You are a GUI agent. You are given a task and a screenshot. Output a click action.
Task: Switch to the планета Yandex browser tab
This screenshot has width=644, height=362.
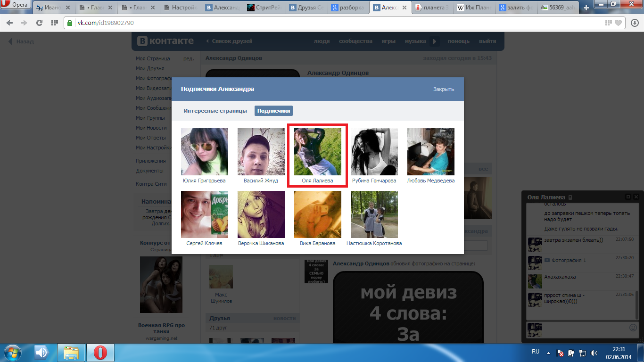pos(431,8)
